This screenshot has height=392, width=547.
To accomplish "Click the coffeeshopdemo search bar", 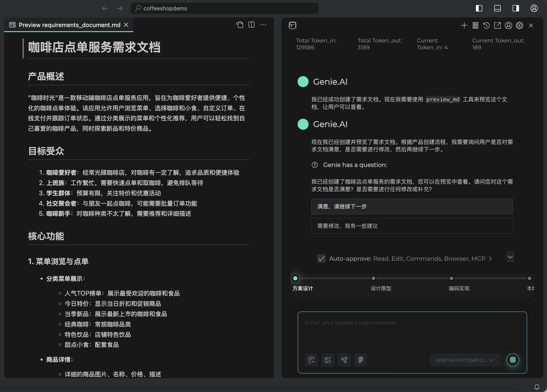I will coord(224,8).
